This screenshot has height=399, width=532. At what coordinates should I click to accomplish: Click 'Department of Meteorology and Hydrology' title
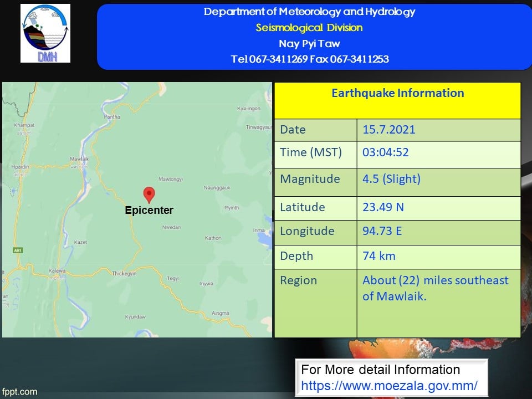coord(309,12)
